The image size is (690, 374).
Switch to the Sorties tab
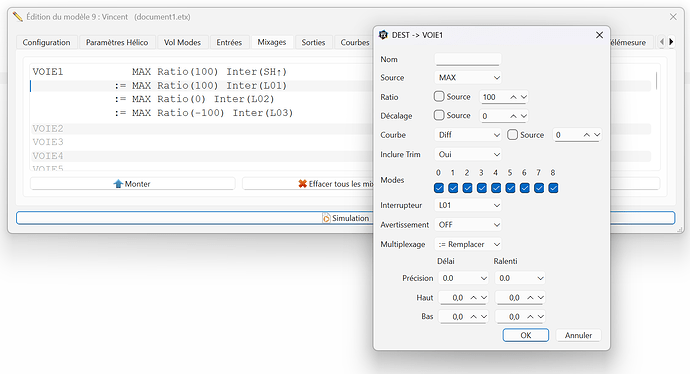(x=313, y=42)
